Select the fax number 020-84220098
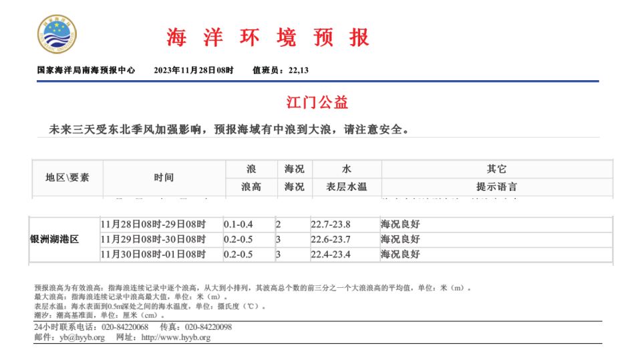This screenshot has height=364, width=640. point(208,327)
